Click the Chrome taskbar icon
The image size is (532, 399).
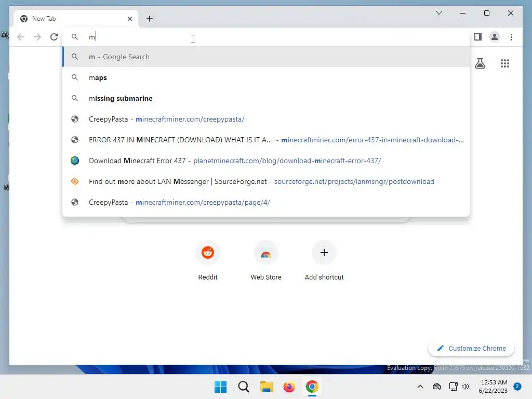(x=312, y=387)
